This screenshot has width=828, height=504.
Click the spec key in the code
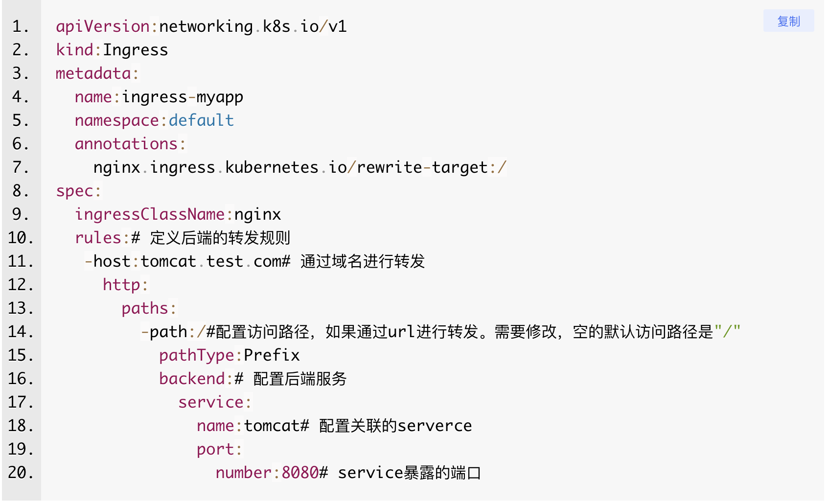coord(74,191)
